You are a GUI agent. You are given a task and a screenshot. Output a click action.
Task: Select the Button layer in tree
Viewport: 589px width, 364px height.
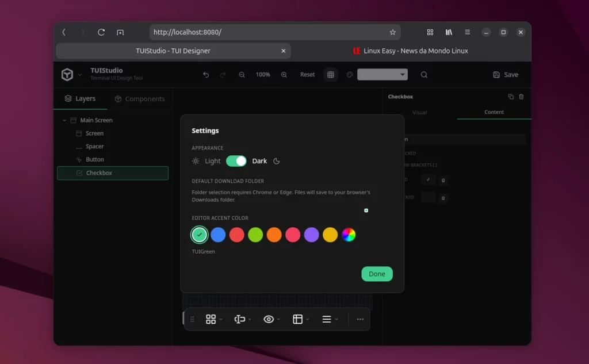coord(95,159)
